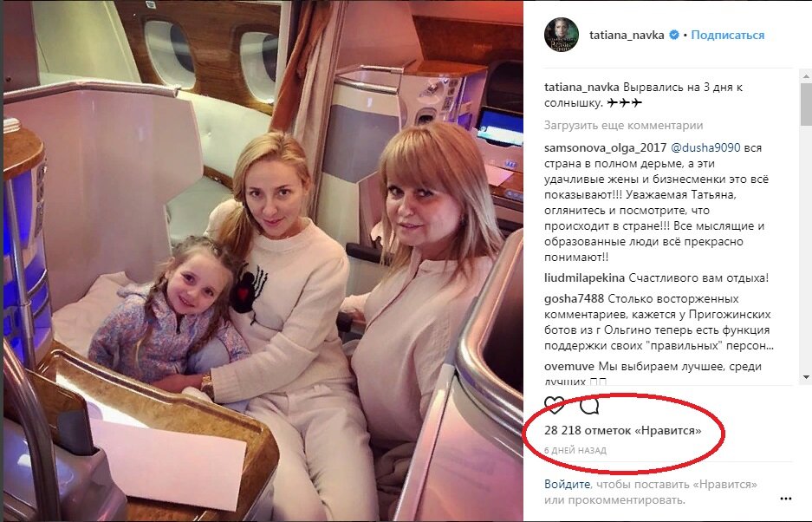This screenshot has width=812, height=522.
Task: Click the tatiana_navka name in the caption
Action: 581,87
